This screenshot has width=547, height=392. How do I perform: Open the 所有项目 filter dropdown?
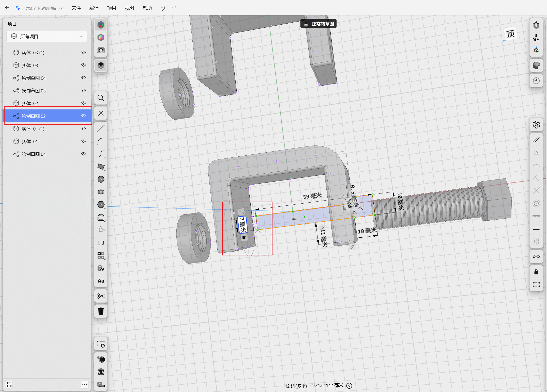[47, 37]
